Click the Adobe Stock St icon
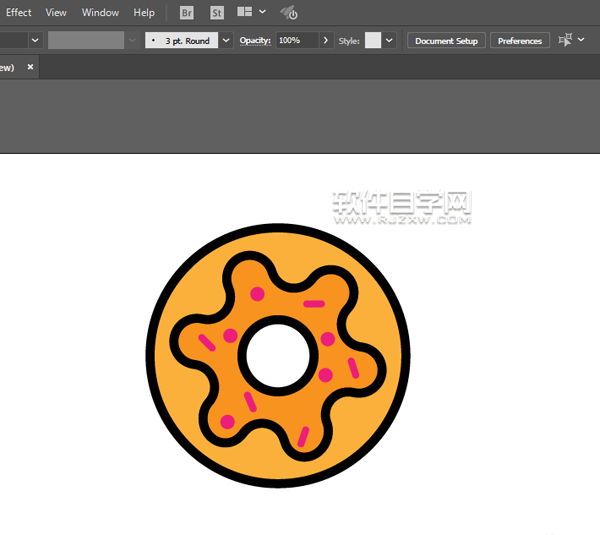Screen dimensions: 600x535 pyautogui.click(x=218, y=13)
